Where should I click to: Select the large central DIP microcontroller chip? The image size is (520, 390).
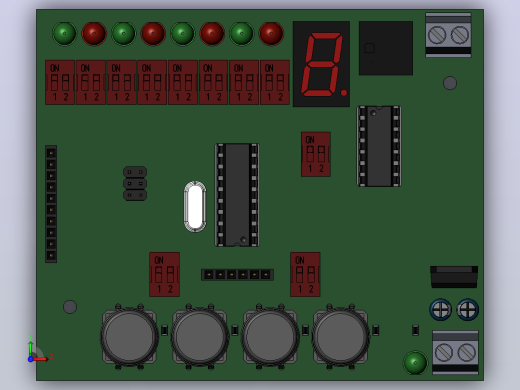click(x=237, y=195)
